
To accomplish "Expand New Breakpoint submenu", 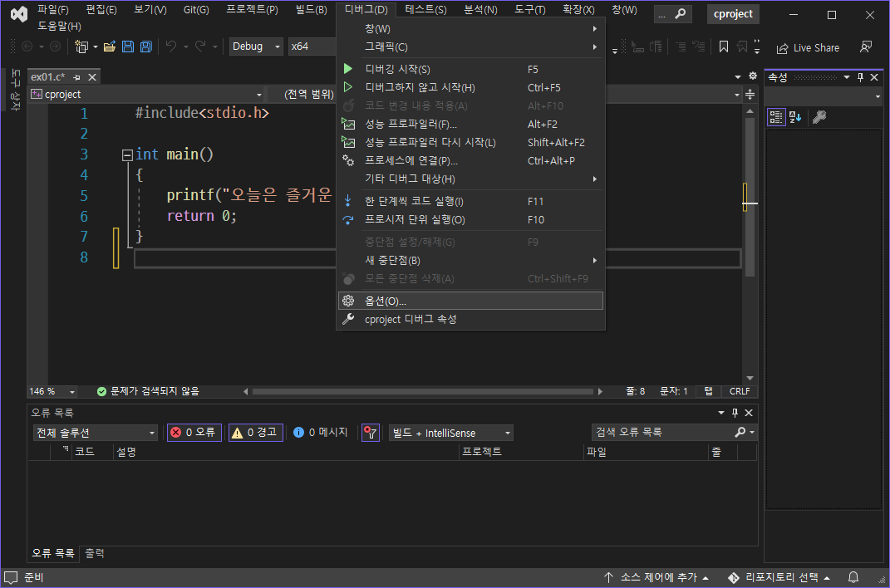I will coord(470,260).
